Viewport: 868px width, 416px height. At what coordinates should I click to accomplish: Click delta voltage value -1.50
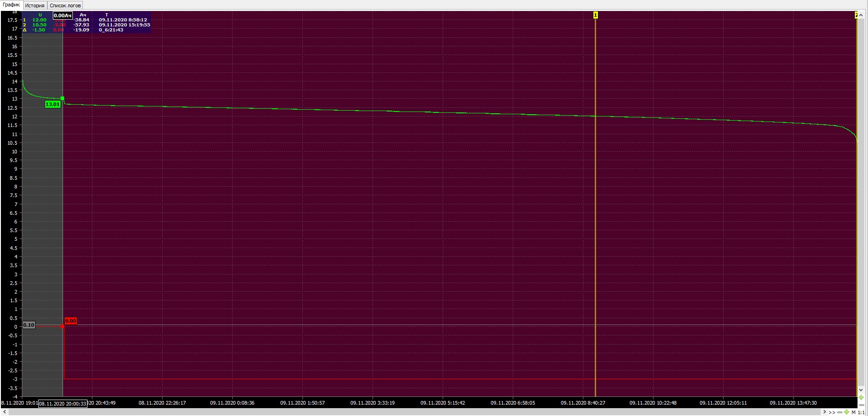point(39,30)
